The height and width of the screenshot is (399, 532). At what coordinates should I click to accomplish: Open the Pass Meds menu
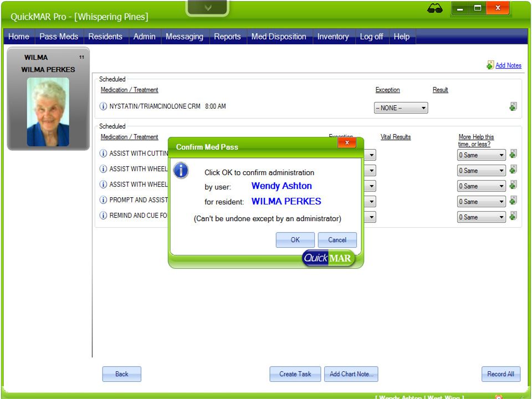point(59,37)
